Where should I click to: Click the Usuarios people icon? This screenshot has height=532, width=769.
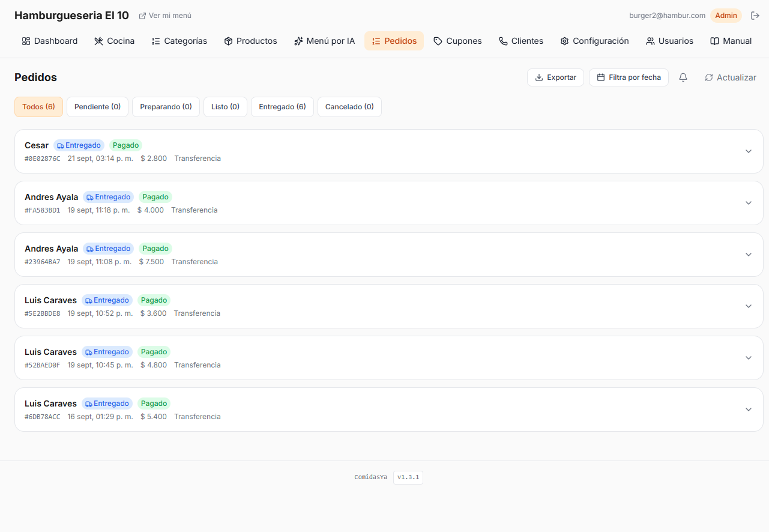pos(650,41)
